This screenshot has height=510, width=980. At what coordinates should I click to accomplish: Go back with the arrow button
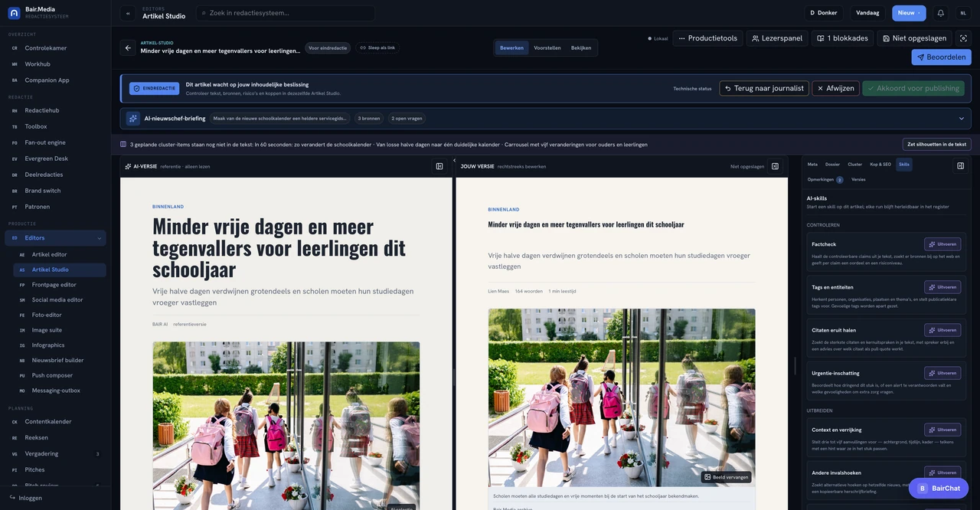[128, 47]
